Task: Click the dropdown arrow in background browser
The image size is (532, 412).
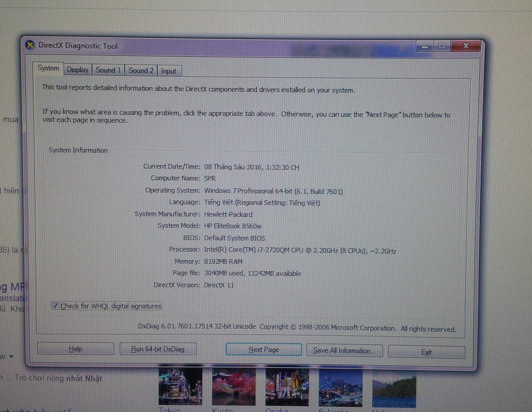Action: coord(11,356)
